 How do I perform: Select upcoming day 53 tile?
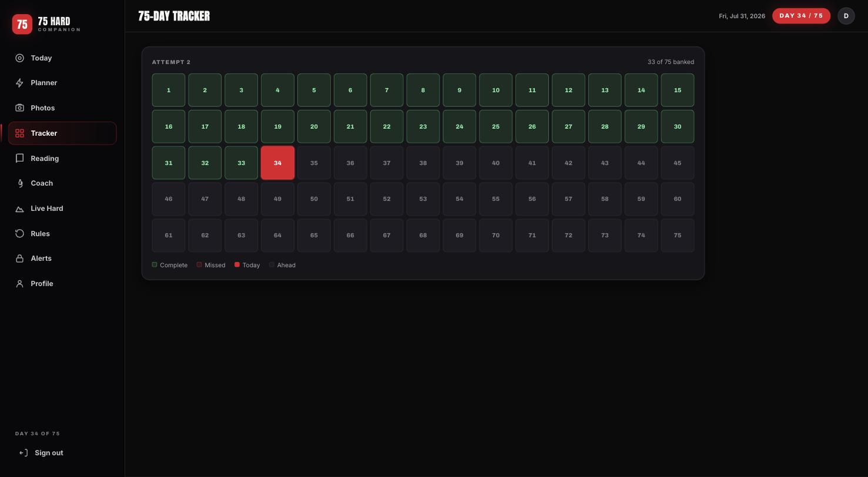click(423, 199)
